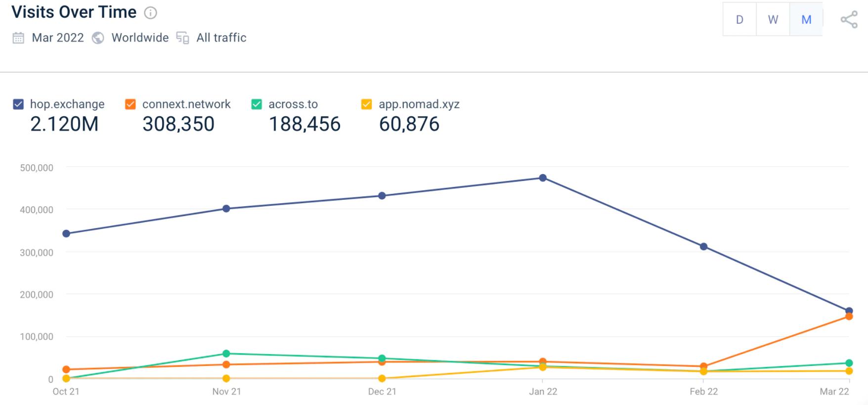Uncheck the hop.exchange checkbox
Image resolution: width=868 pixels, height=405 pixels.
(x=18, y=104)
